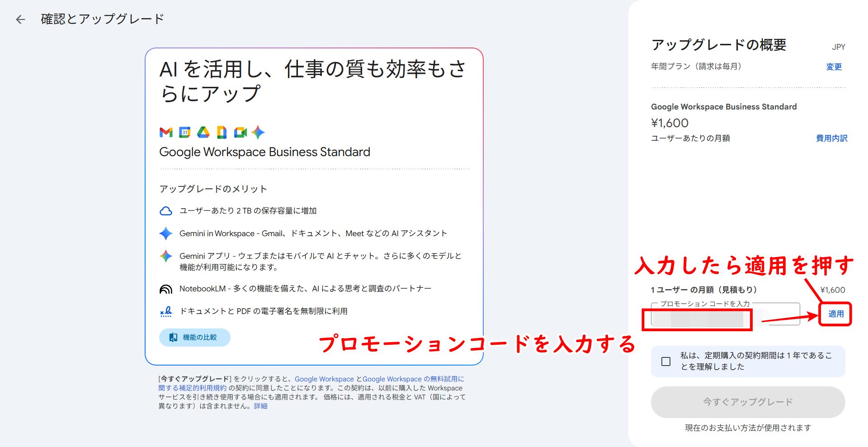Click 適用 to apply promotion code

tap(835, 314)
